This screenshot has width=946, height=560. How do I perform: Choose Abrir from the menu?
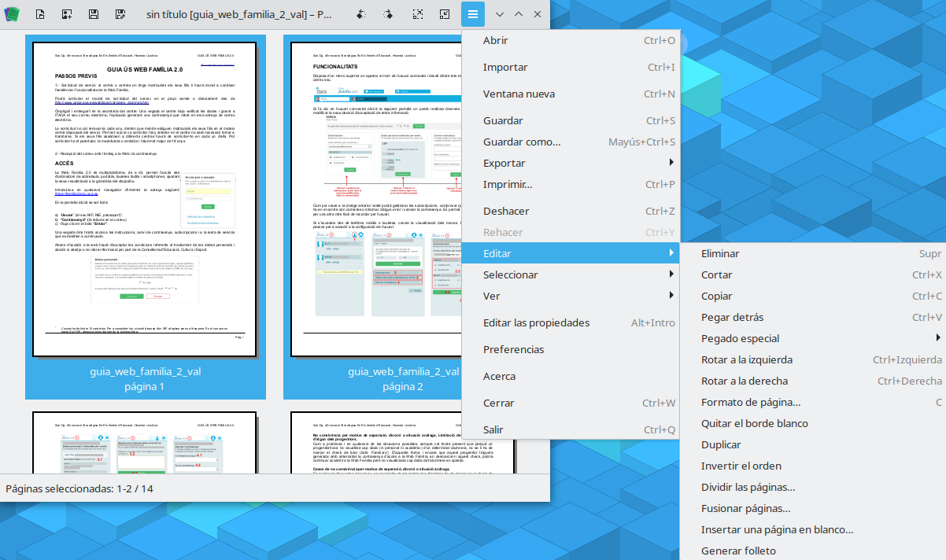pos(571,40)
